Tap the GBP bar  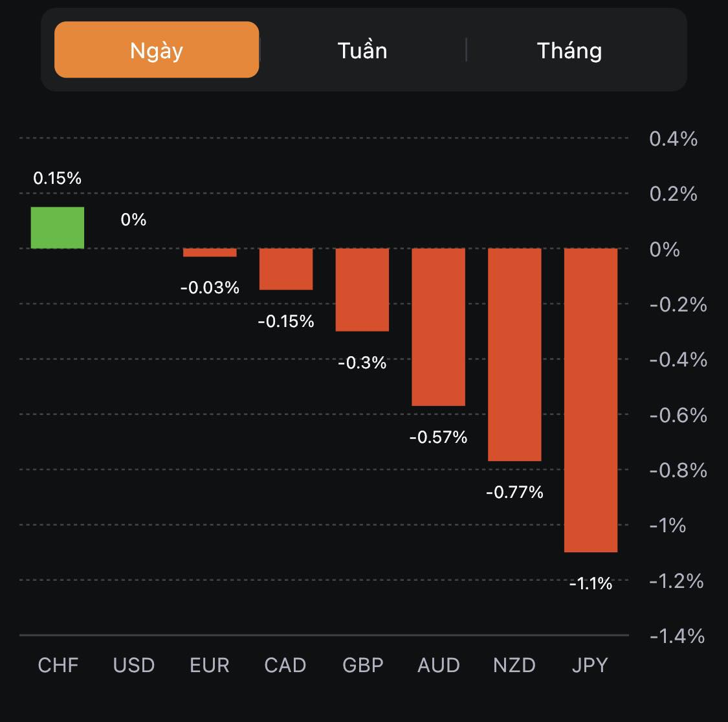coord(362,289)
